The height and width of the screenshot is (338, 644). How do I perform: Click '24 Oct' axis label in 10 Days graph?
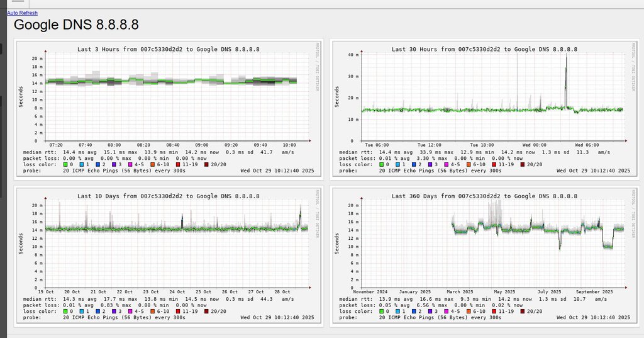click(x=177, y=292)
